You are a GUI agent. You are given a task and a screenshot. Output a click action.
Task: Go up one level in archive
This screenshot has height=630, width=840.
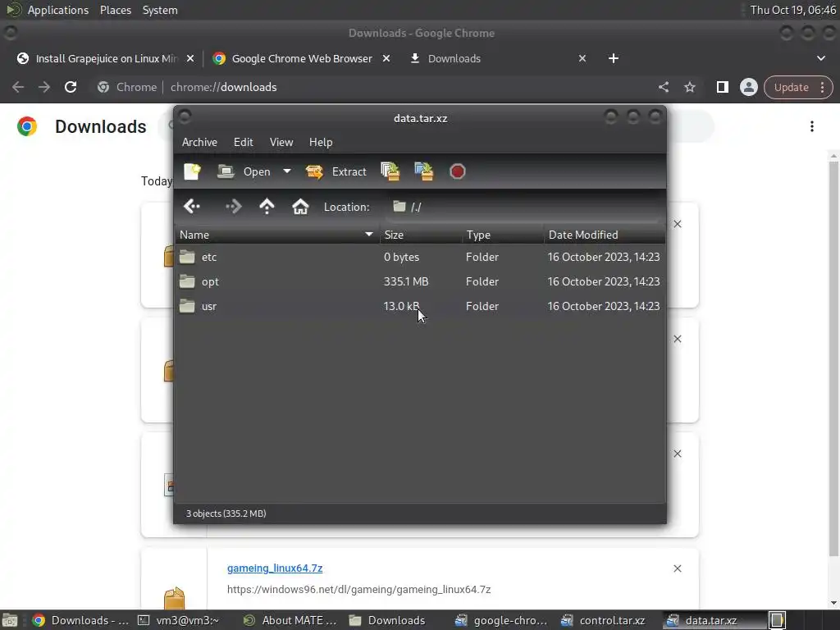267,207
